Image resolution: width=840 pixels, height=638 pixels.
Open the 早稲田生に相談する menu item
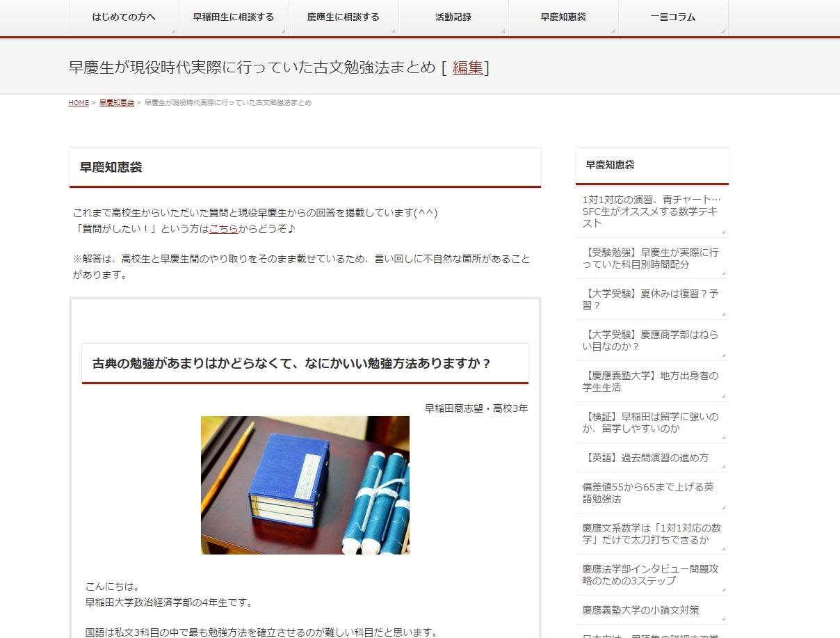[234, 17]
